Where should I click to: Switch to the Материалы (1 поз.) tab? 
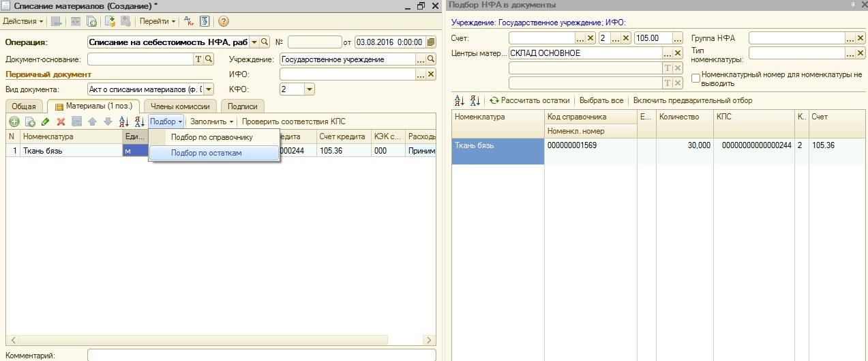coord(94,106)
